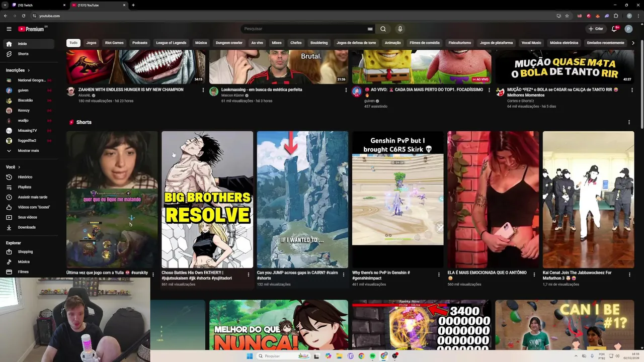Bookmark this page with the star icon
644x362 pixels.
[x=567, y=16]
